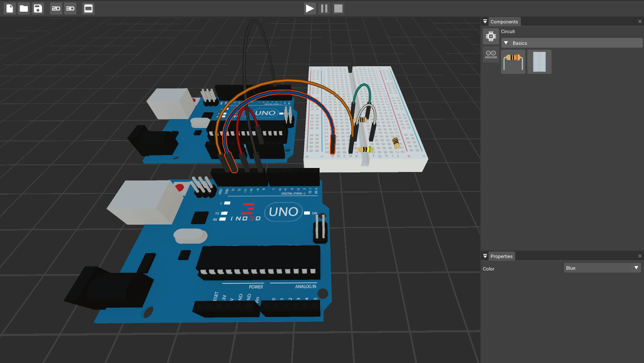644x363 pixels.
Task: Open the Properties panel dropdown arrow
Action: [485, 256]
